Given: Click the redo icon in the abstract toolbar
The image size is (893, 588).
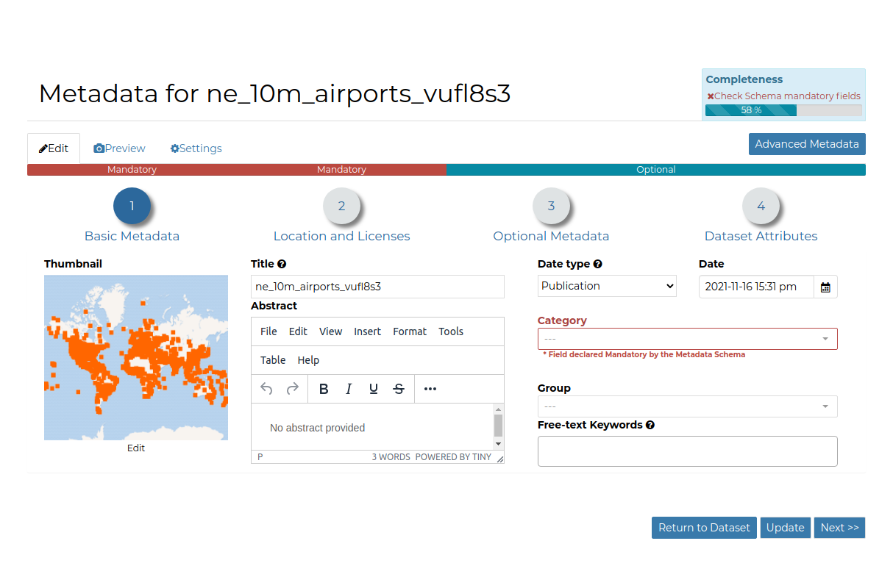Looking at the screenshot, I should [x=291, y=388].
